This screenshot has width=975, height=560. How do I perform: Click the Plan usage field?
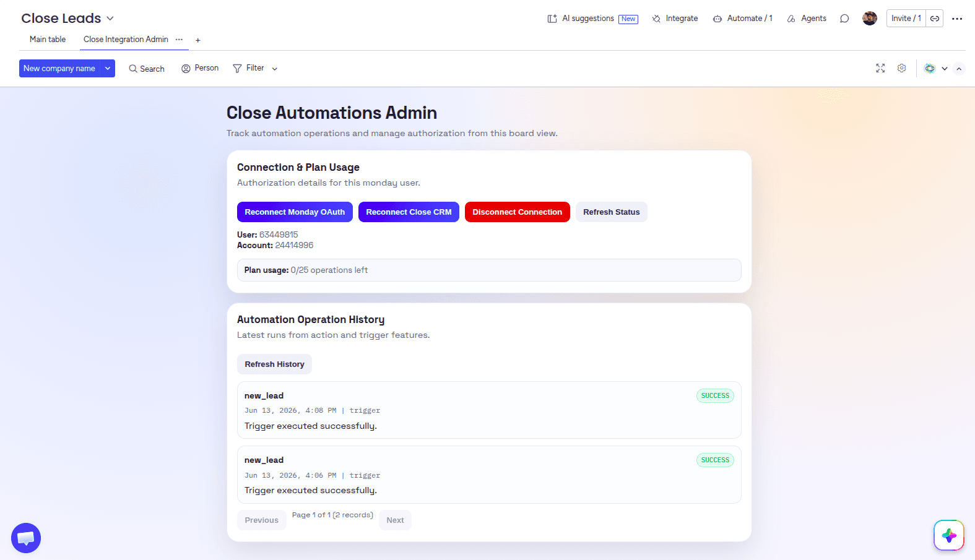coord(489,270)
